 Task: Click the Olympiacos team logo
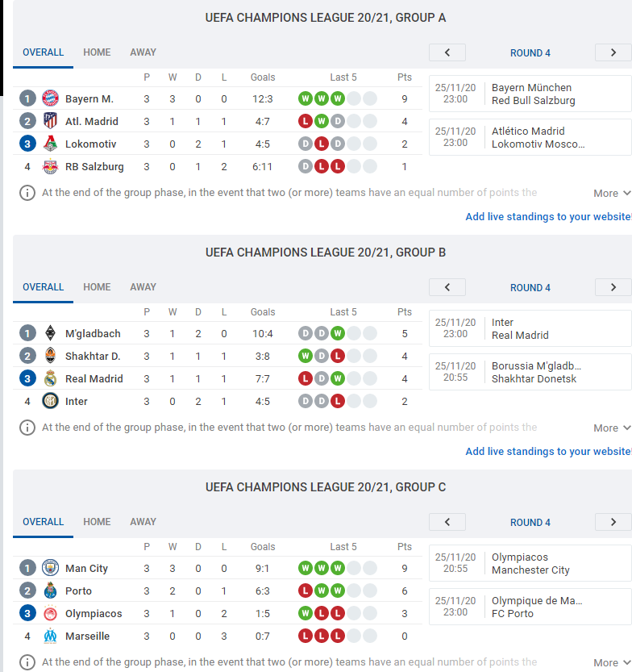(x=51, y=613)
